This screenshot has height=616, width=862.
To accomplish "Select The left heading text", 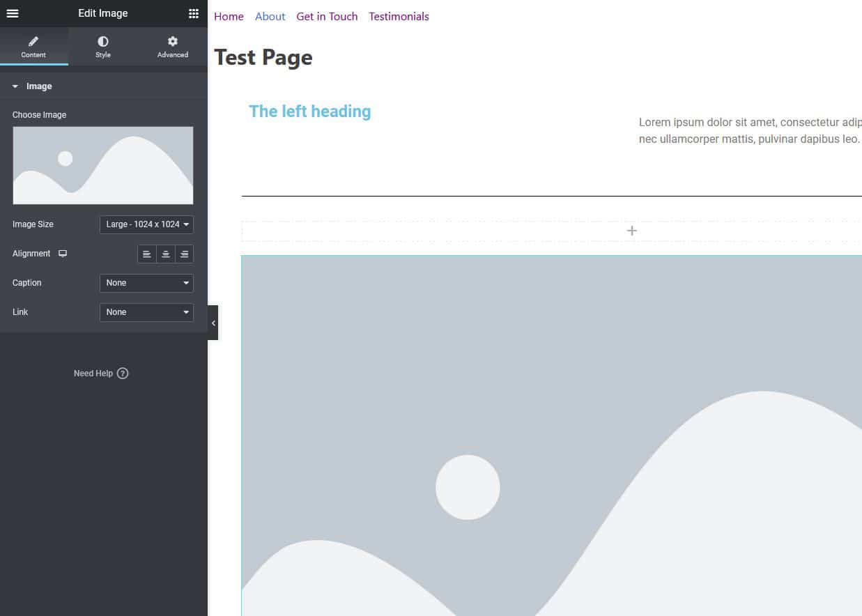I will click(310, 111).
